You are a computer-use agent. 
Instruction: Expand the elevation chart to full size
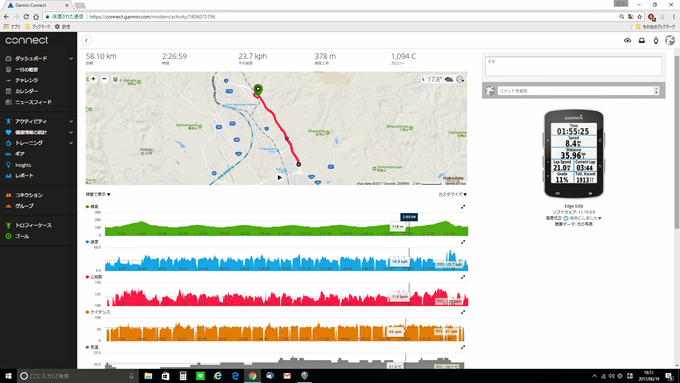(463, 207)
